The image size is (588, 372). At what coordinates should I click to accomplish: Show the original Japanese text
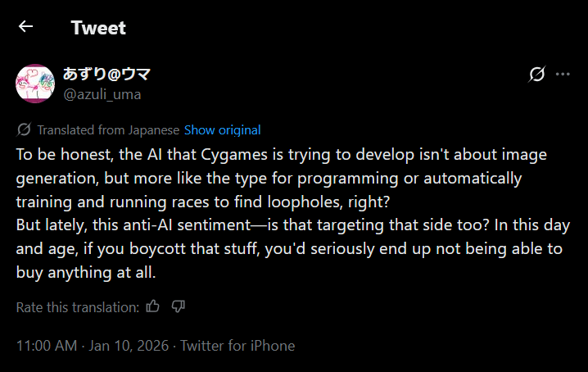(x=222, y=129)
